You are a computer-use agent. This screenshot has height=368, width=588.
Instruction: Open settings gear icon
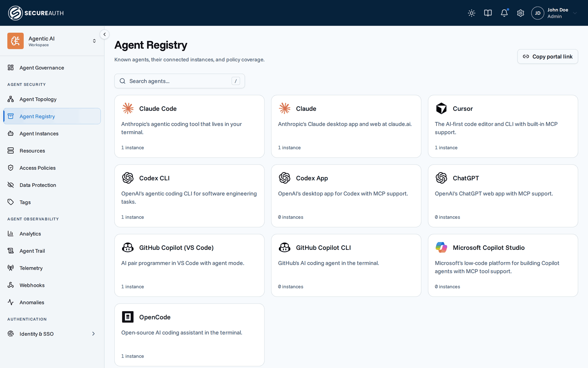pyautogui.click(x=521, y=13)
